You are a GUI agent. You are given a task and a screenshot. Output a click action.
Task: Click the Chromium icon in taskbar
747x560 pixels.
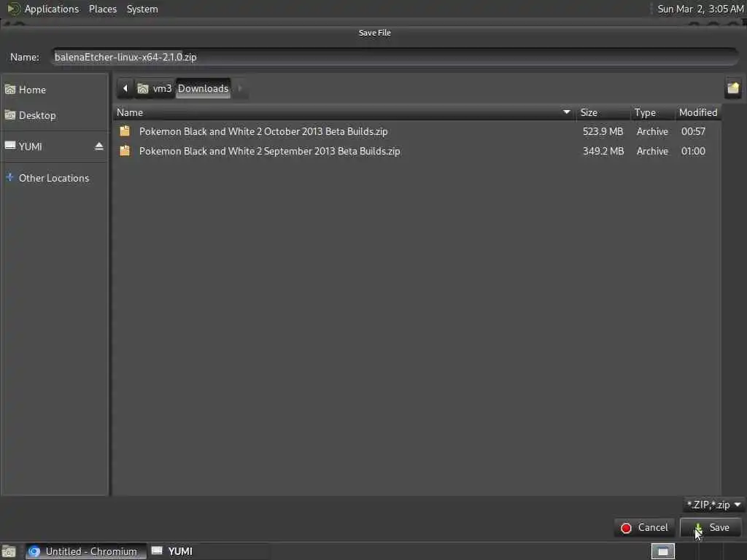point(34,551)
